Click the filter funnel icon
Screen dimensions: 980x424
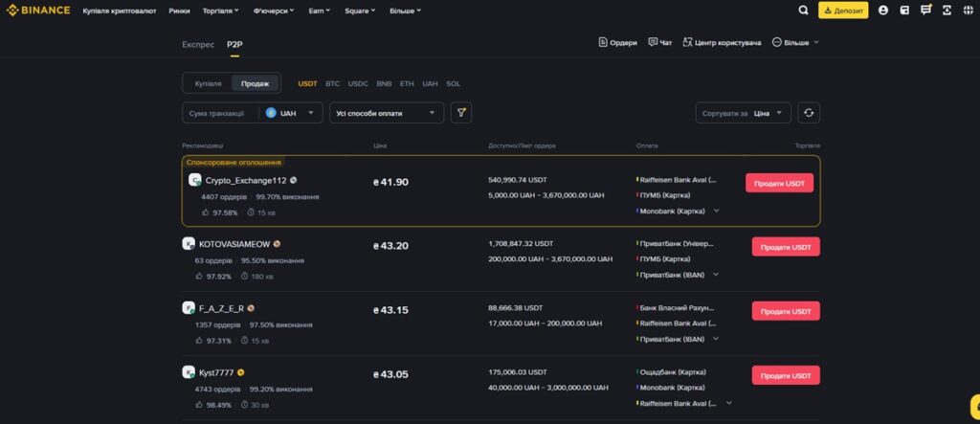point(461,113)
